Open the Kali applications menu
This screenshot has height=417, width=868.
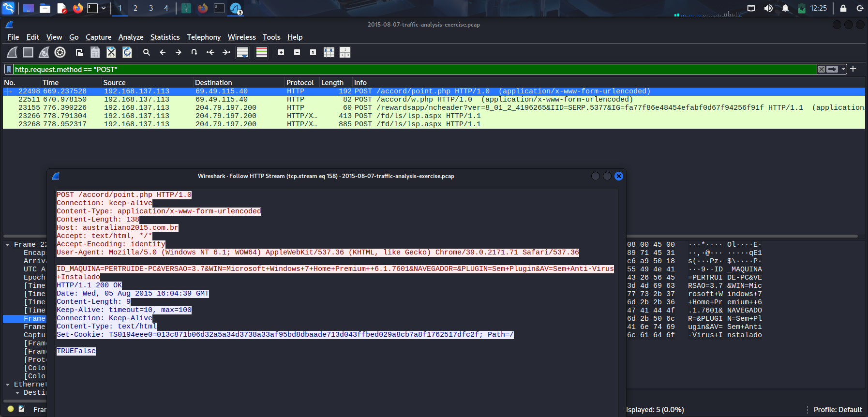coord(9,8)
